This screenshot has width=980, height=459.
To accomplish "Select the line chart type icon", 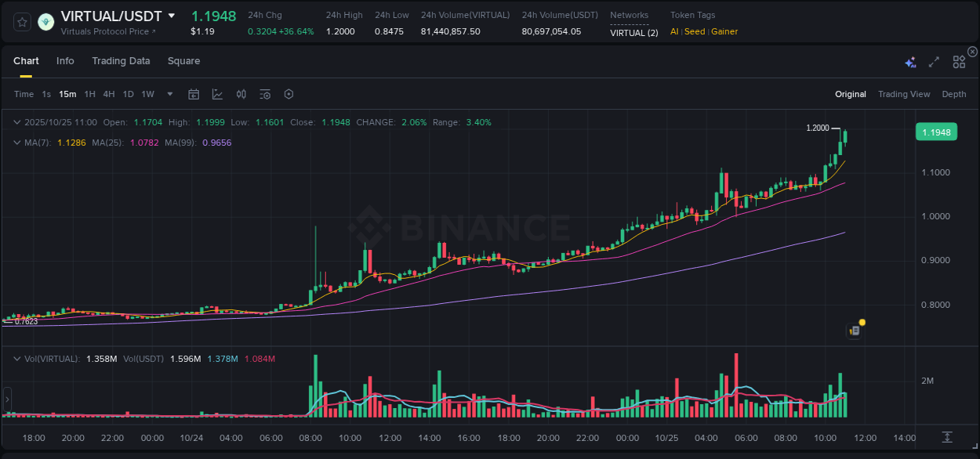I will click(x=217, y=94).
